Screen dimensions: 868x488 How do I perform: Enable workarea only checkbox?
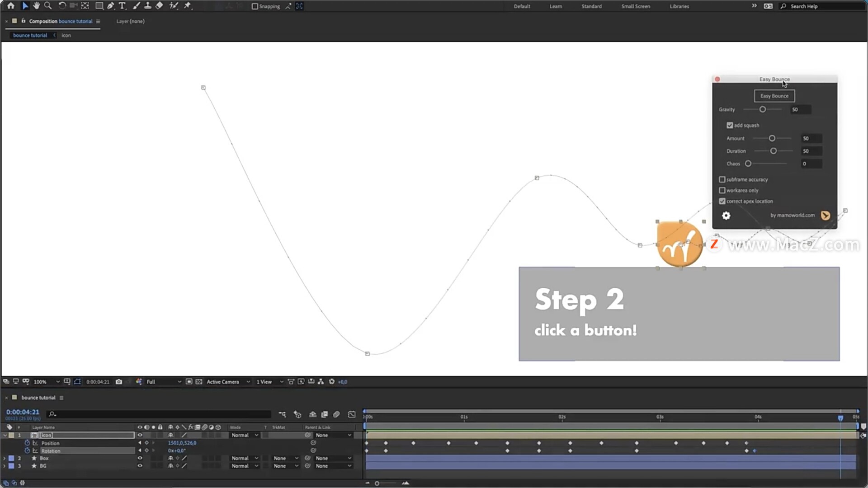pos(722,190)
